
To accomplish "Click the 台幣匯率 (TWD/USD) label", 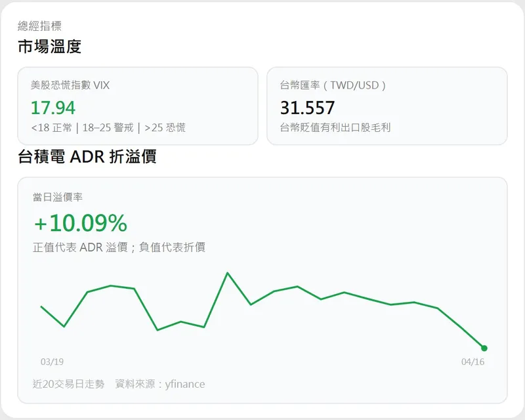I will coord(333,85).
